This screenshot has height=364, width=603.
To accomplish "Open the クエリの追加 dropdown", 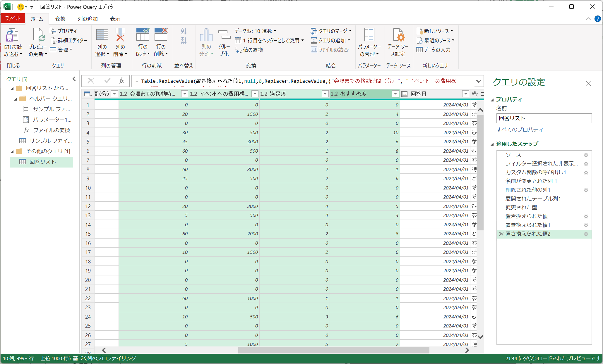I will click(x=330, y=40).
